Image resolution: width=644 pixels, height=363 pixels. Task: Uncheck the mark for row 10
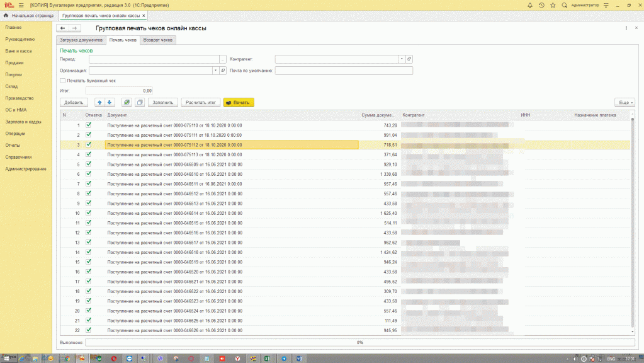[88, 213]
